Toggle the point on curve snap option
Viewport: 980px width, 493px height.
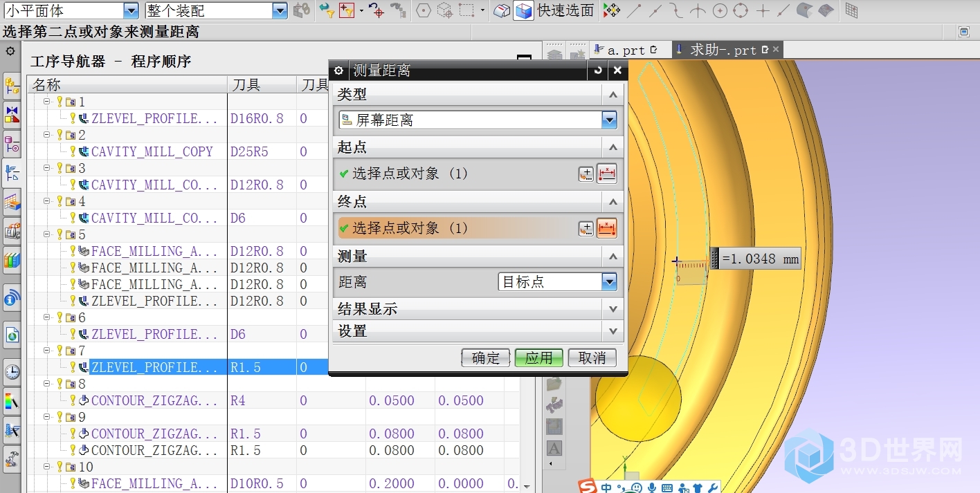coord(783,10)
